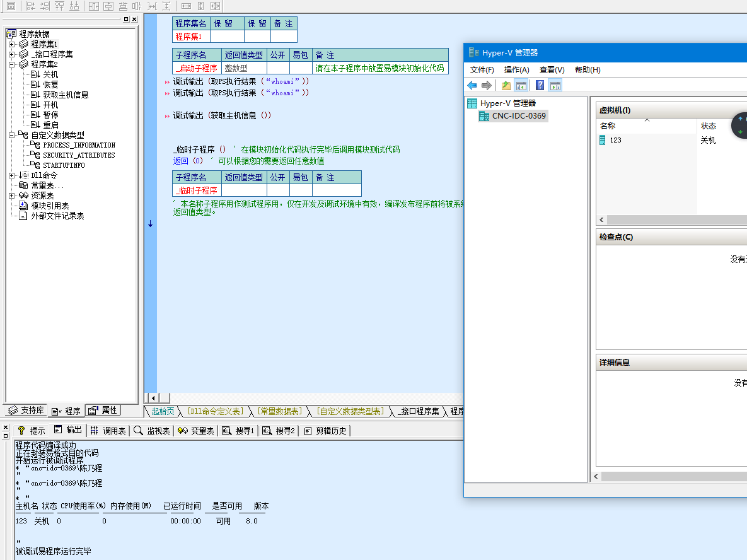Image resolution: width=747 pixels, height=560 pixels.
Task: Click the center vertically toolbar icon
Action: coord(108,6)
